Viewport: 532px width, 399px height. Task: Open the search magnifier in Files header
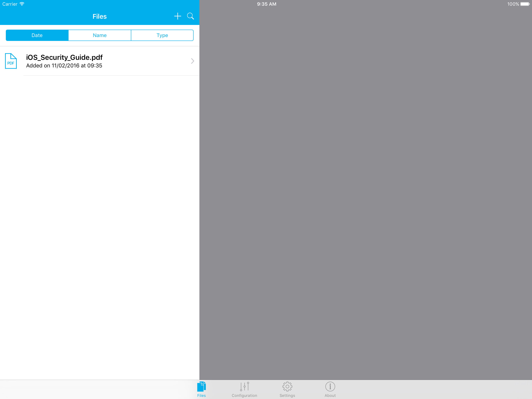190,16
